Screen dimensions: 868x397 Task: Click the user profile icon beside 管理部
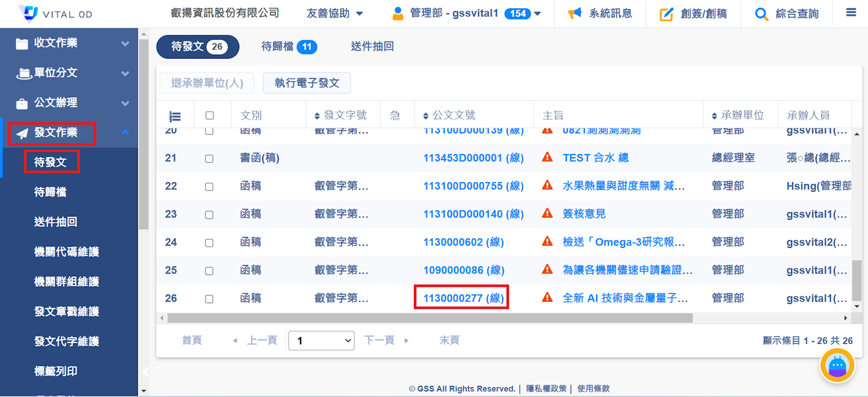(398, 14)
